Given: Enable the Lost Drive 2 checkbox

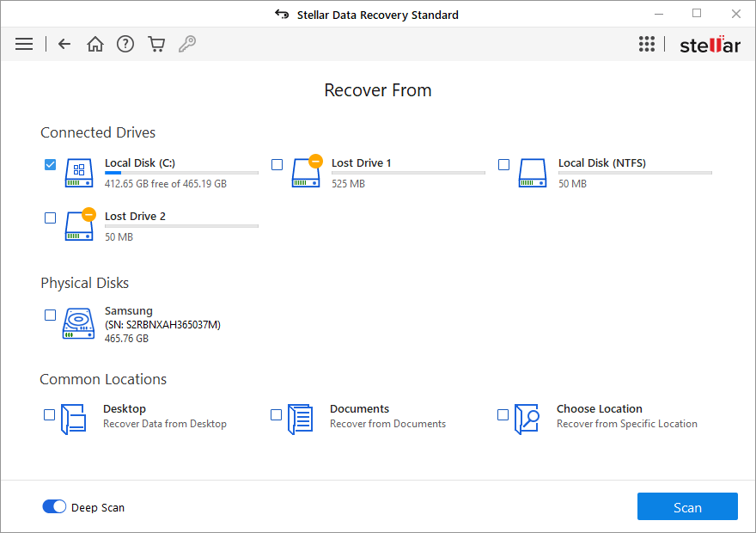Looking at the screenshot, I should tap(50, 217).
